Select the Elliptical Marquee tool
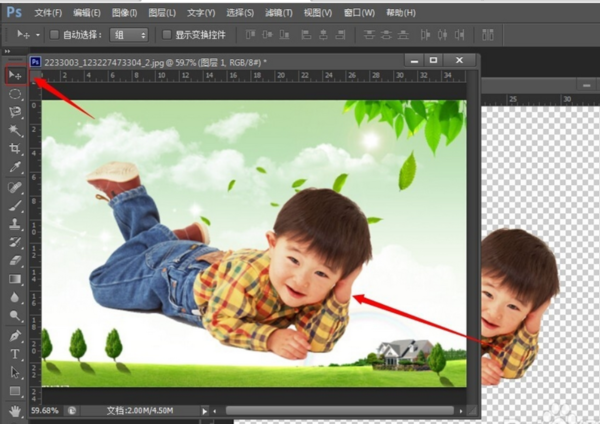The height and width of the screenshot is (424, 600). [15, 93]
